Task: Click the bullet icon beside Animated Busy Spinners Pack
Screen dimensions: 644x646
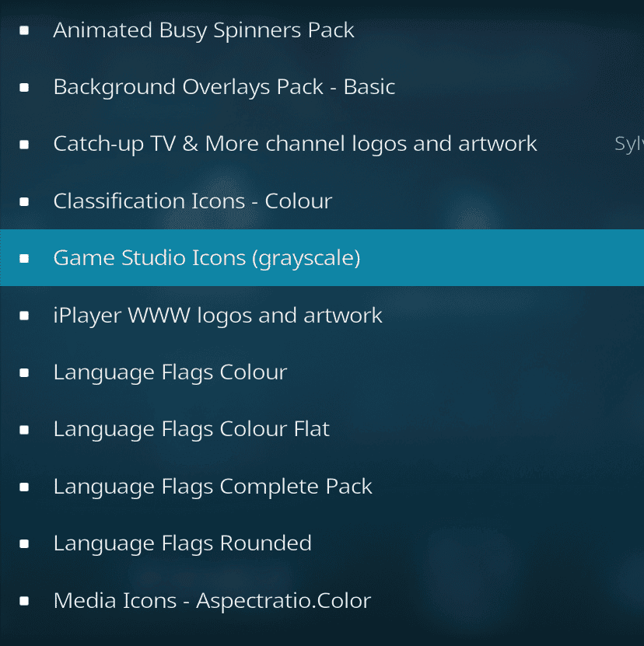Action: point(23,30)
